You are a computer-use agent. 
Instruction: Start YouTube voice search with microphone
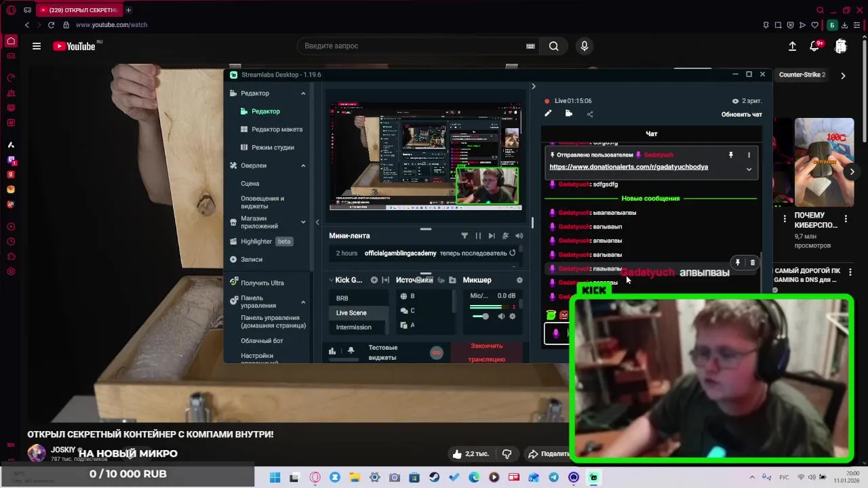coord(585,46)
